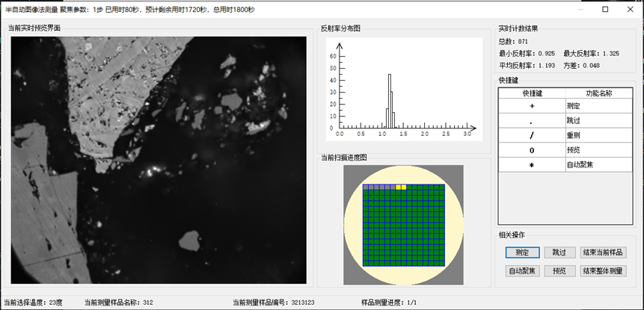Maximize the measurement window
This screenshot has height=310, width=644.
tap(606, 9)
